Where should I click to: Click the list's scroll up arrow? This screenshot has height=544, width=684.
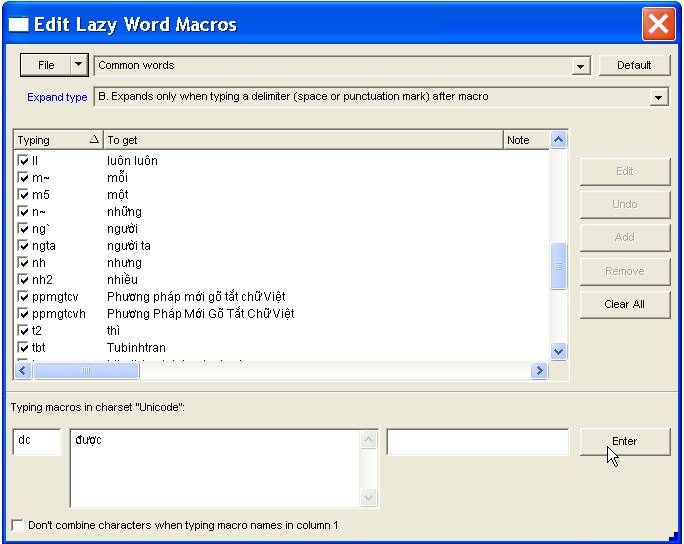(x=559, y=140)
